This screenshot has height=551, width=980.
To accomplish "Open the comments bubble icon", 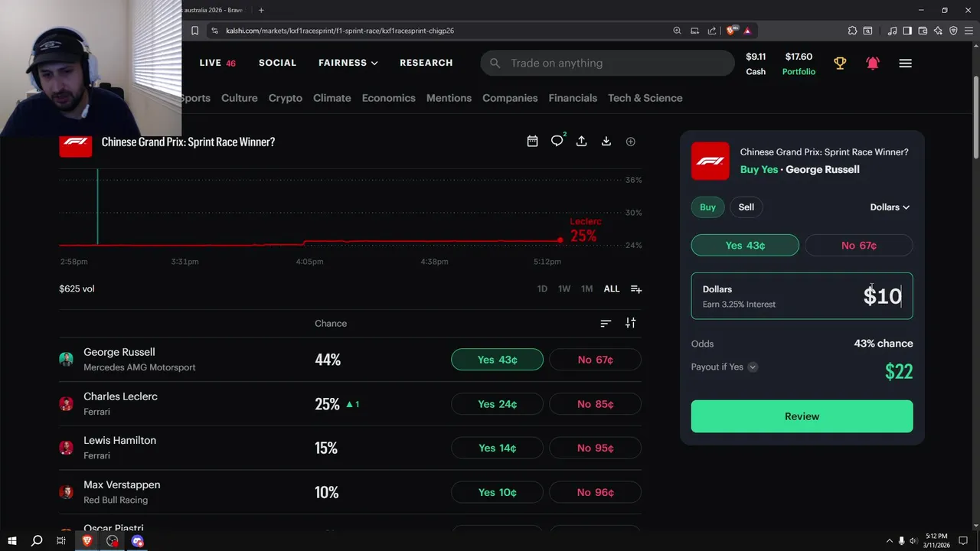I will coord(557,141).
